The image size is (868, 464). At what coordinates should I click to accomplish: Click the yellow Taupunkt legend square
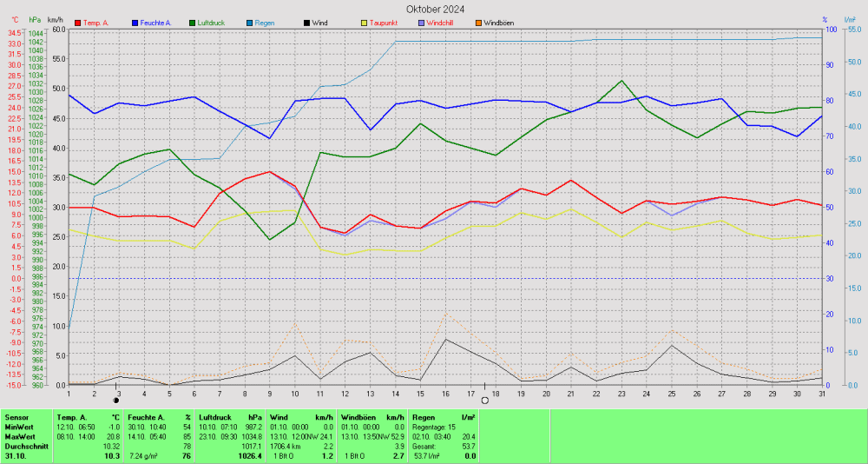364,22
